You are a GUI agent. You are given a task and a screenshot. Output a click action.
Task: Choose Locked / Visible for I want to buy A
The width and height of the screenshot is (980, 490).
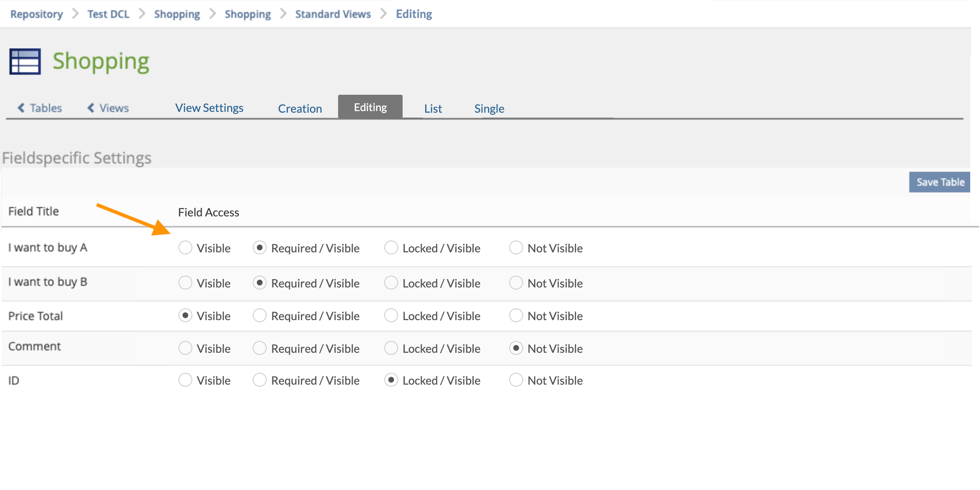click(x=391, y=247)
